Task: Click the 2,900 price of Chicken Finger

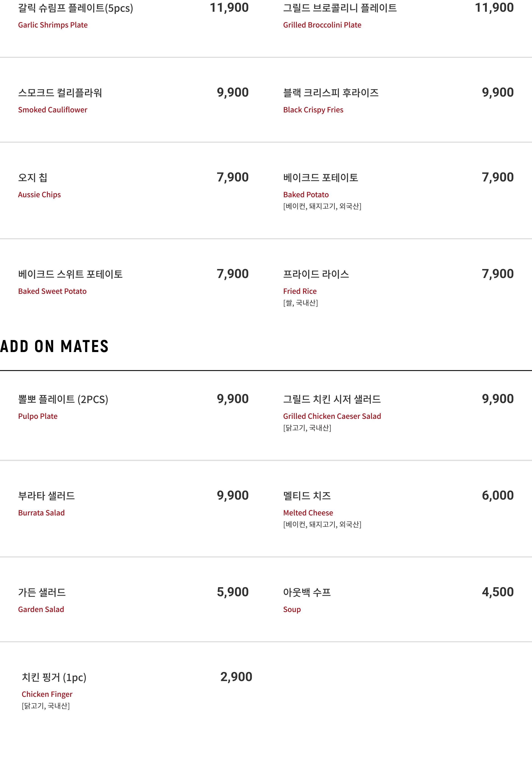Action: click(236, 677)
